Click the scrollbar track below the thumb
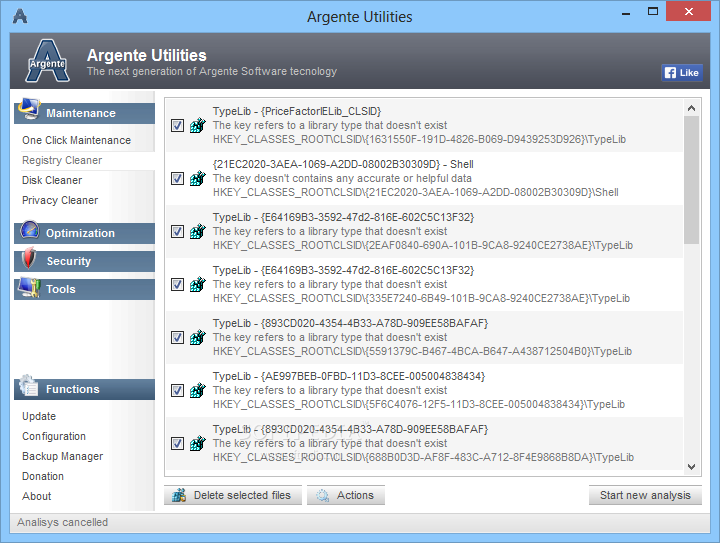Viewport: 720px width, 543px height. click(691, 351)
